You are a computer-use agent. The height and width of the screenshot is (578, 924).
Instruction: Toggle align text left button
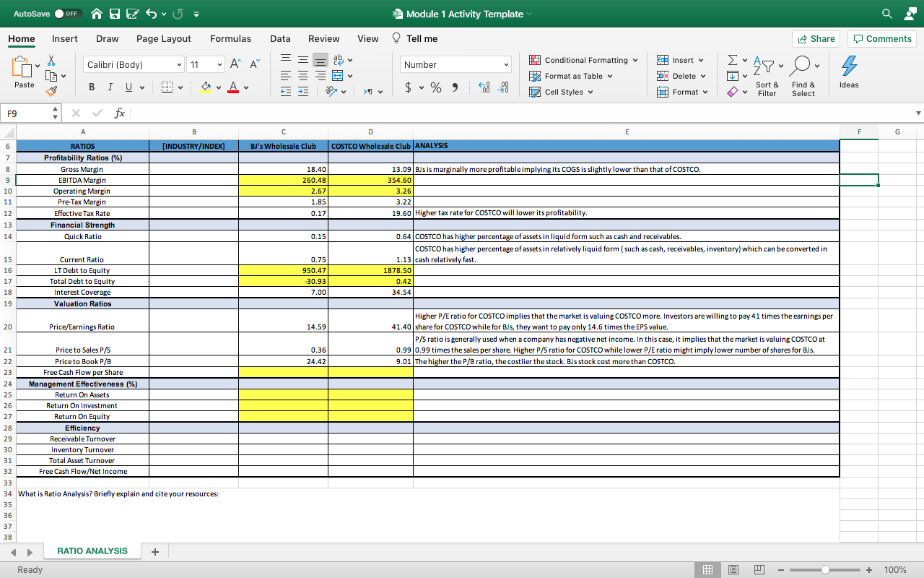pos(286,75)
